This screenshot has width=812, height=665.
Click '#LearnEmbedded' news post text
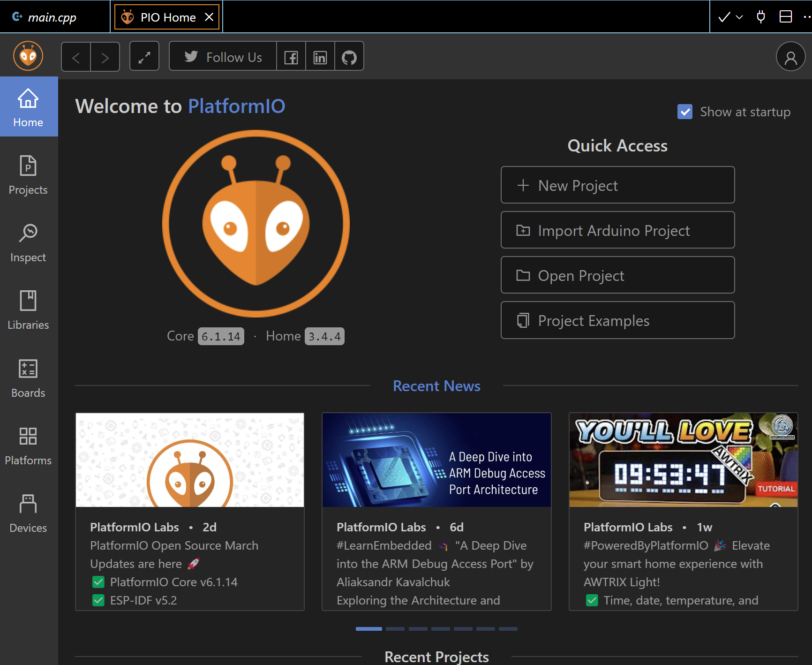pos(384,545)
